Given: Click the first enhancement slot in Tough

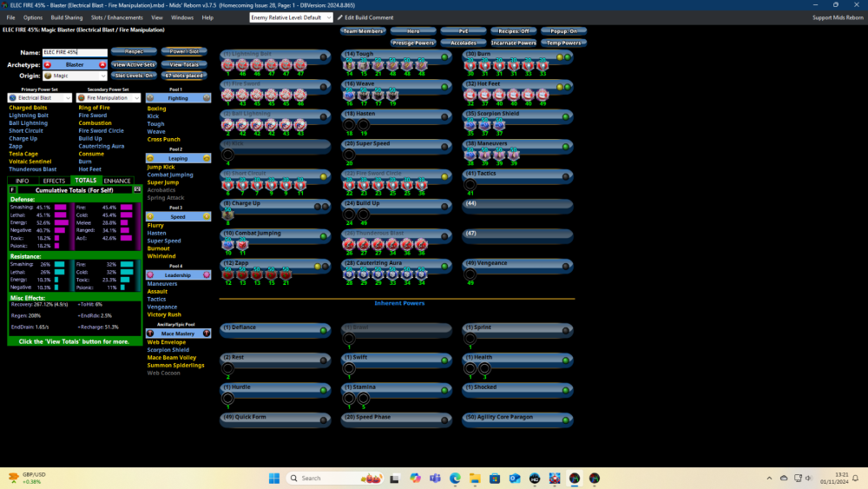Looking at the screenshot, I should (x=349, y=65).
